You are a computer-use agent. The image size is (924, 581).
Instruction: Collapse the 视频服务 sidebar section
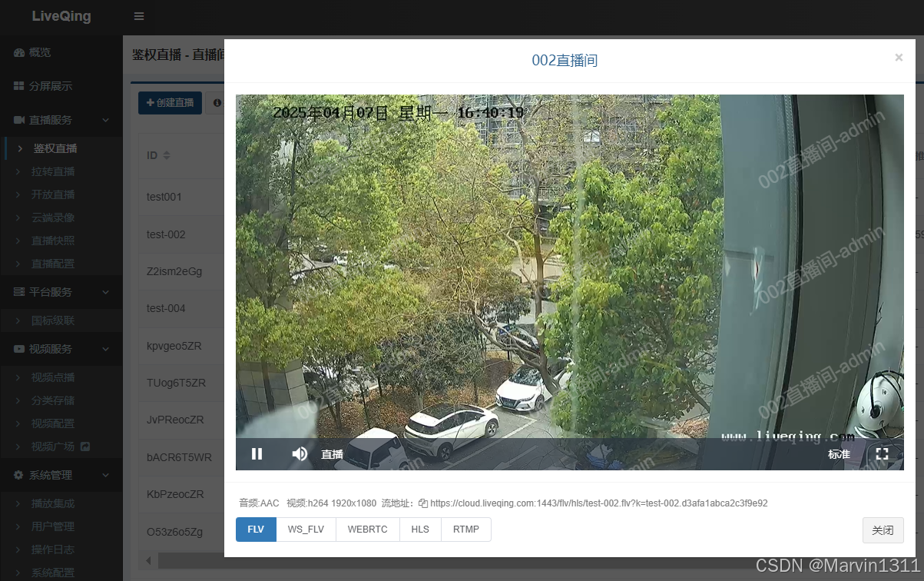point(61,349)
